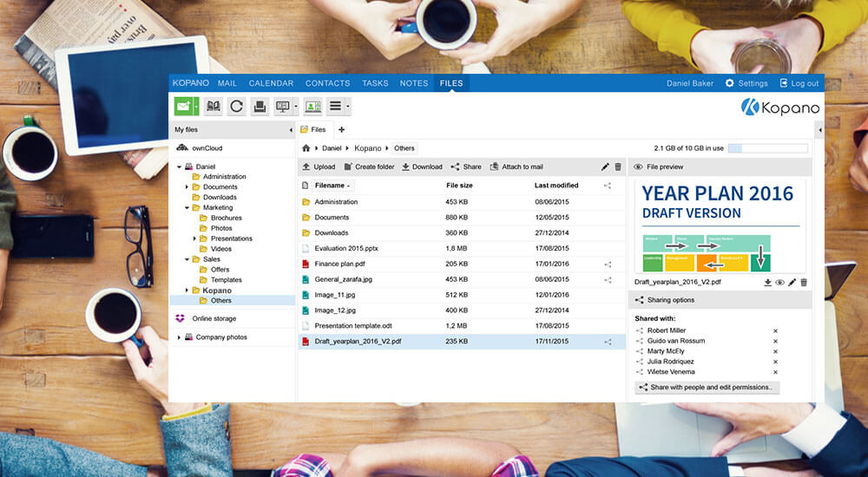The image size is (868, 477).
Task: Click the Year Plan 2016 preview thumbnail
Action: point(720,225)
